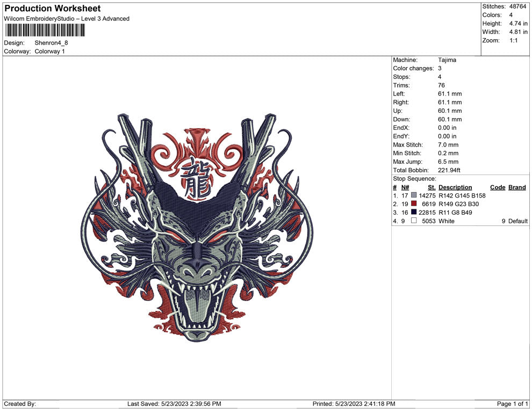Select the 'Colorway 1' value
Screen dimensions: 532x409
click(x=49, y=51)
